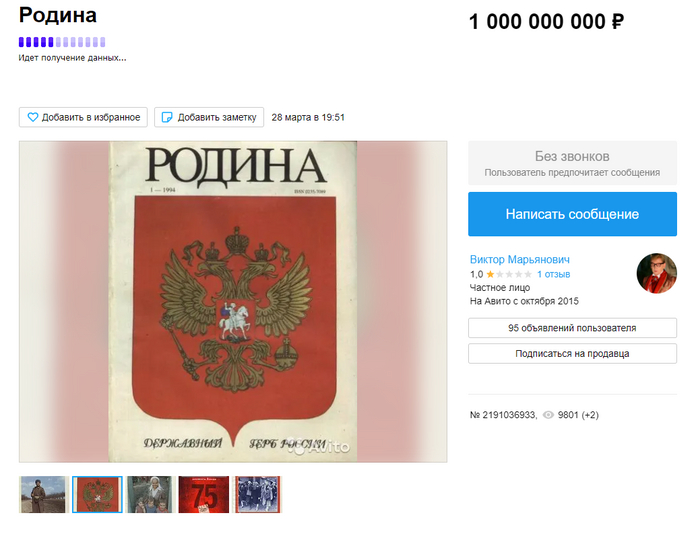The width and height of the screenshot is (700, 538).
Task: Click the Avito watermark on the photo
Action: (x=320, y=446)
